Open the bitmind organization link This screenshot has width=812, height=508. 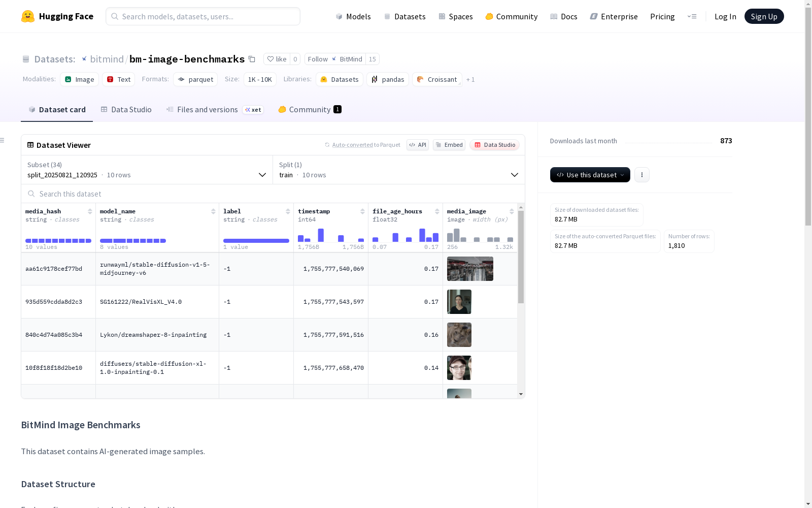(x=107, y=59)
